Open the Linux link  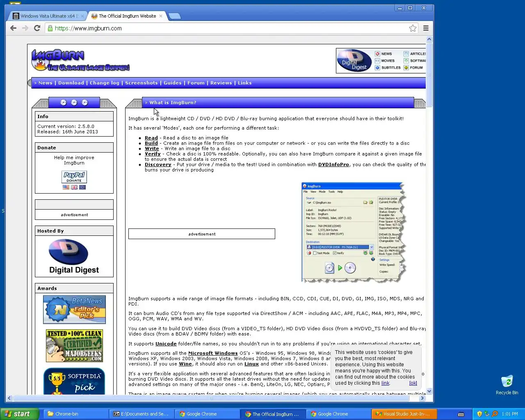click(251, 364)
